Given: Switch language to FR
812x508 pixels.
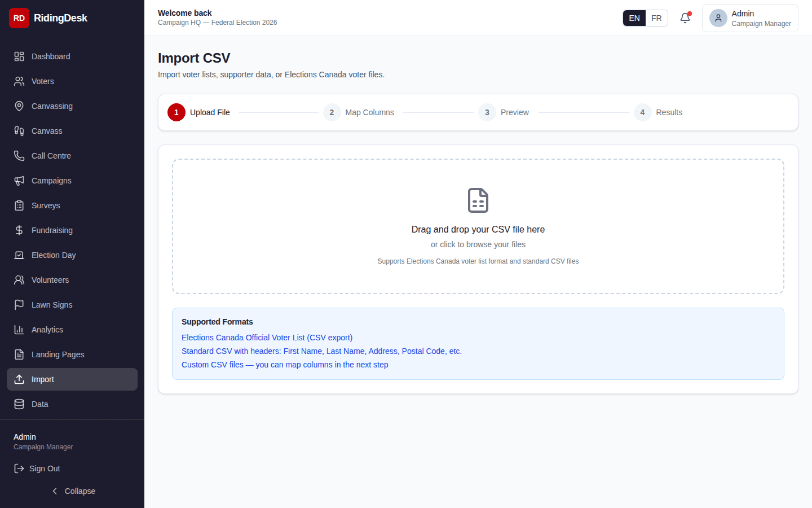Looking at the screenshot, I should (656, 18).
